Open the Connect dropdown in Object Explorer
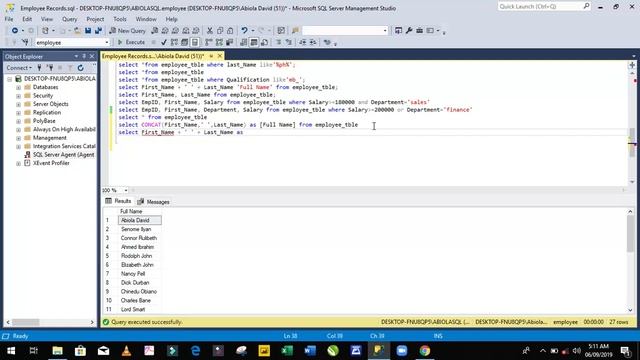640x360 pixels. pos(19,68)
